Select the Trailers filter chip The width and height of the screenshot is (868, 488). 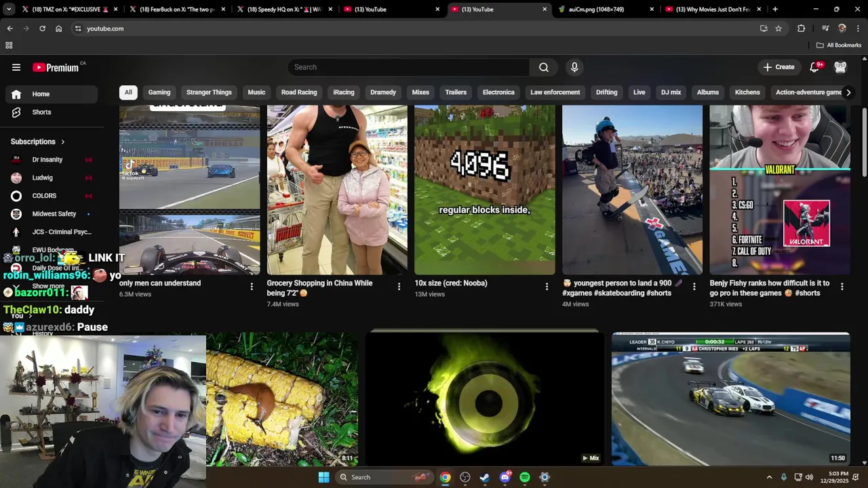pyautogui.click(x=456, y=92)
